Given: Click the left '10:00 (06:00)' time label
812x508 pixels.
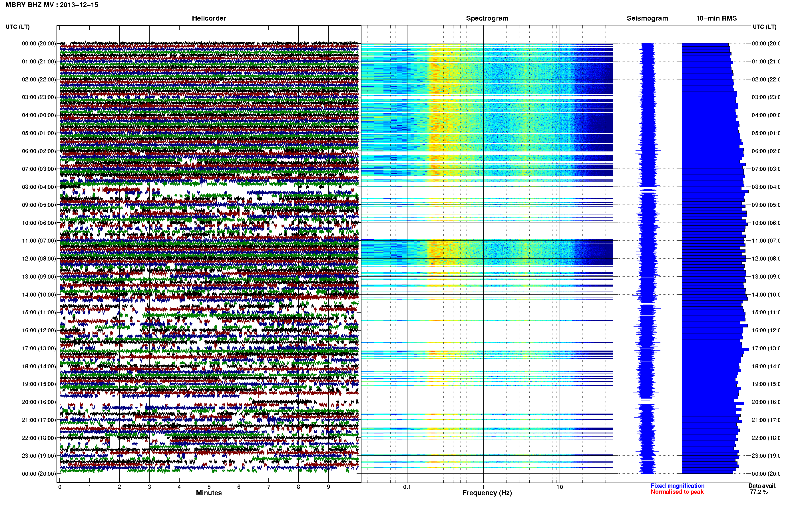Looking at the screenshot, I should [x=39, y=223].
